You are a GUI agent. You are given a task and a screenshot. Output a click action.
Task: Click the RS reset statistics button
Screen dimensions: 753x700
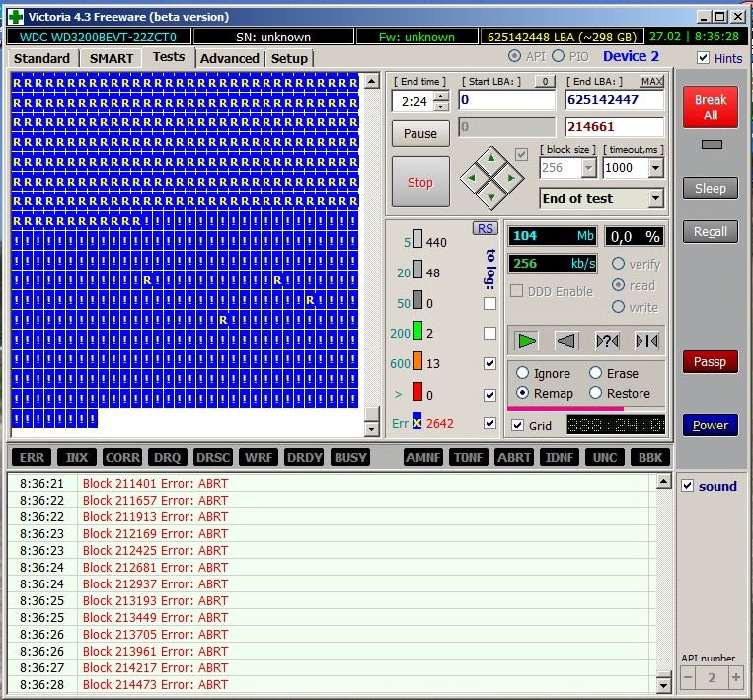click(485, 228)
